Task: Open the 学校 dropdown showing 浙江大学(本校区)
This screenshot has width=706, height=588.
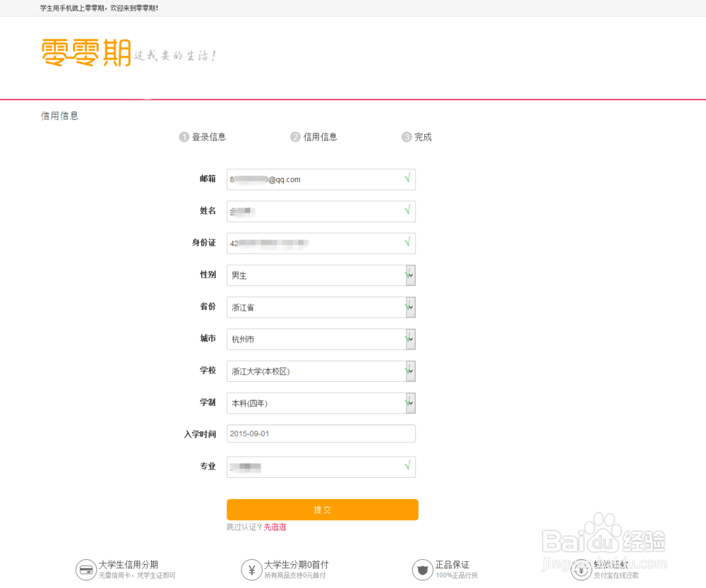Action: pyautogui.click(x=321, y=371)
